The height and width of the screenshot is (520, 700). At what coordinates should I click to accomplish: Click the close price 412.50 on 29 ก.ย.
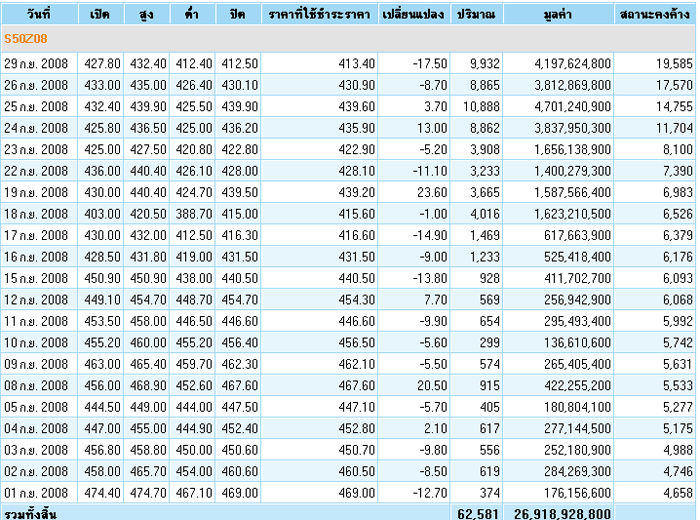(x=240, y=64)
